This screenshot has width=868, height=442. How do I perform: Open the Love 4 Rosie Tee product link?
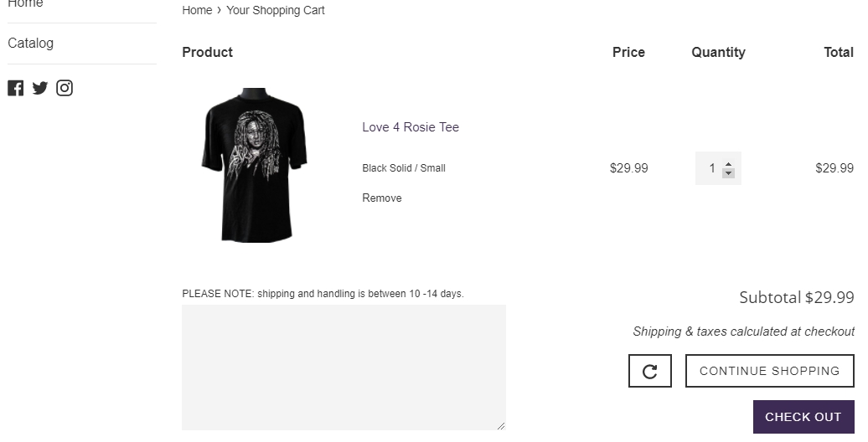pyautogui.click(x=411, y=127)
